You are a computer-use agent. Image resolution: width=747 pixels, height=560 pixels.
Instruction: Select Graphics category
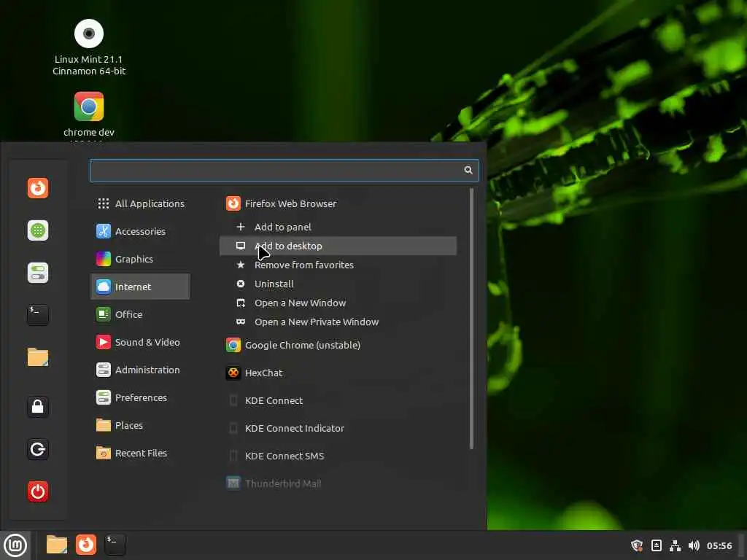click(140, 259)
